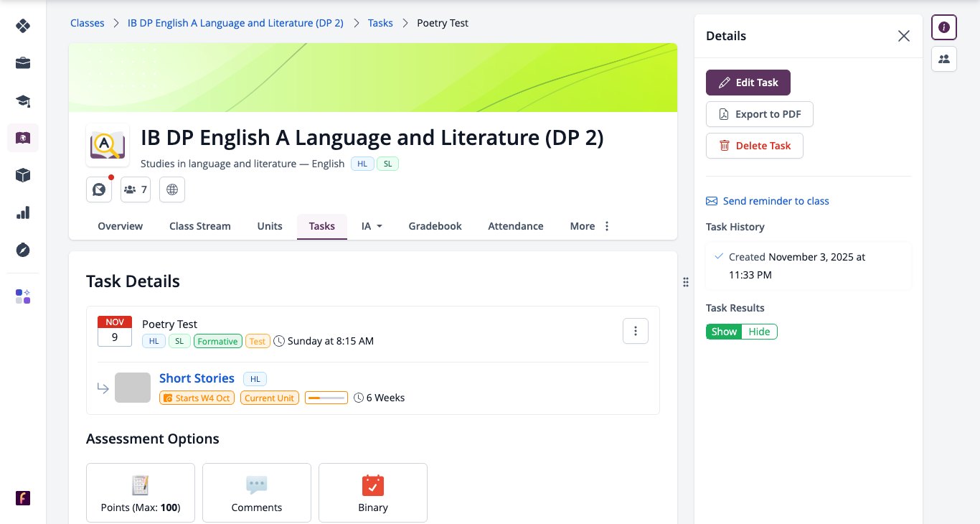This screenshot has height=524, width=980.
Task: Switch to the Gradebook tab
Action: 435,226
